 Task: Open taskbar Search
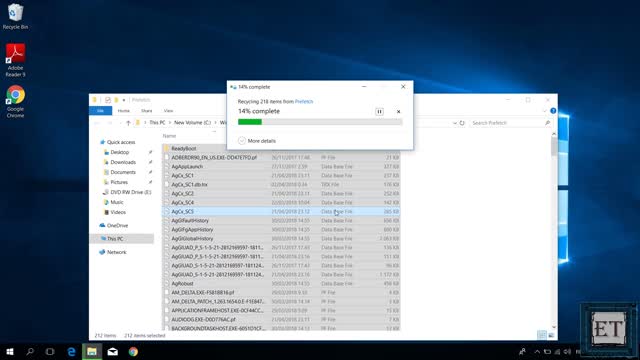coord(30,351)
